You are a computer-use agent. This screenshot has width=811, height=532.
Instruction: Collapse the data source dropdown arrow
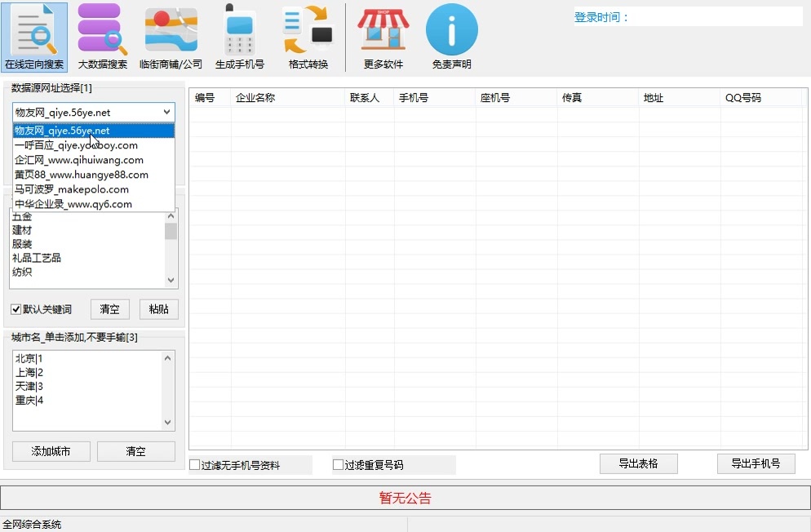click(x=166, y=113)
